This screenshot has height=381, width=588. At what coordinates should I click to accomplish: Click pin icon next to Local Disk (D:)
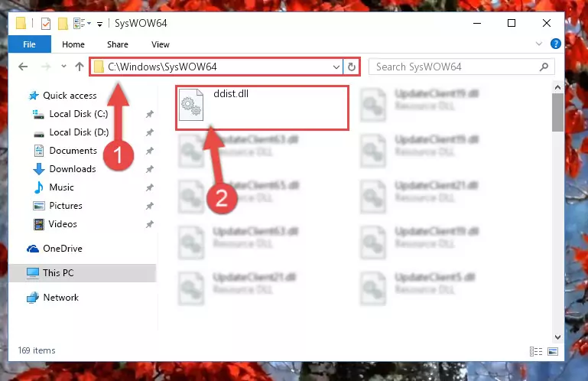coord(150,132)
